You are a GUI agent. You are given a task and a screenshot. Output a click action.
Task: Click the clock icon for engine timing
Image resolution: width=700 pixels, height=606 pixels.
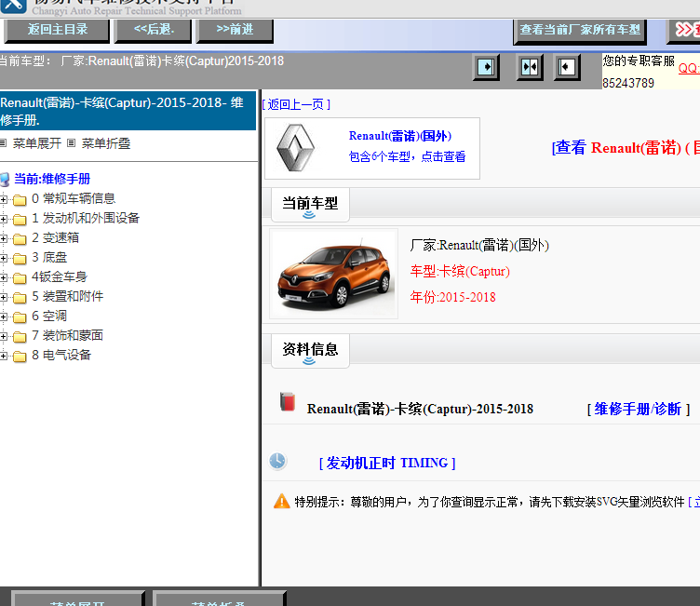[277, 461]
